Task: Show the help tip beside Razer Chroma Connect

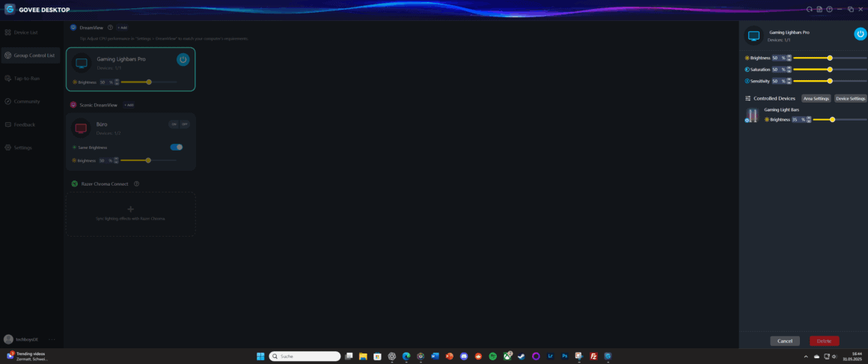Action: [x=137, y=183]
